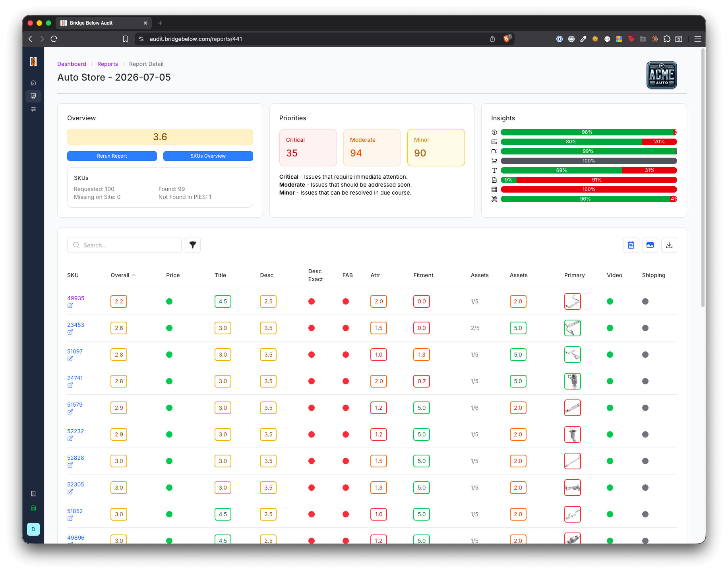Open browser hamburger menu
Screen dimensions: 728x573
[x=697, y=39]
